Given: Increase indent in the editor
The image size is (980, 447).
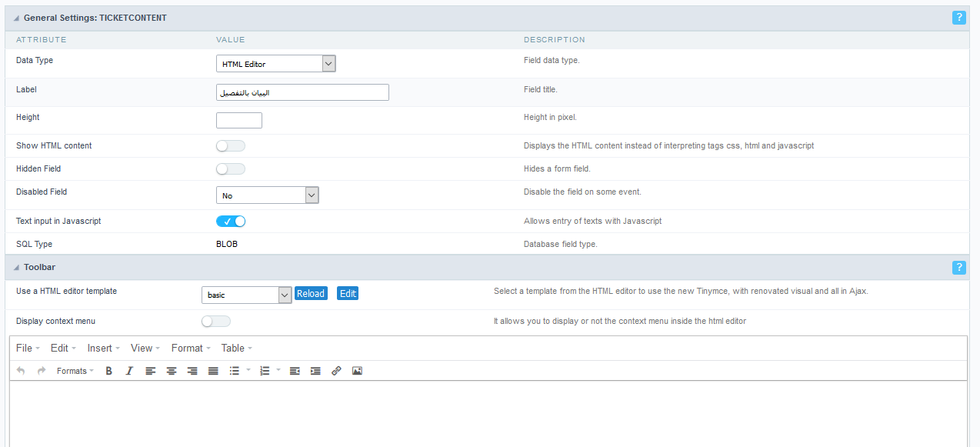Looking at the screenshot, I should pyautogui.click(x=315, y=371).
